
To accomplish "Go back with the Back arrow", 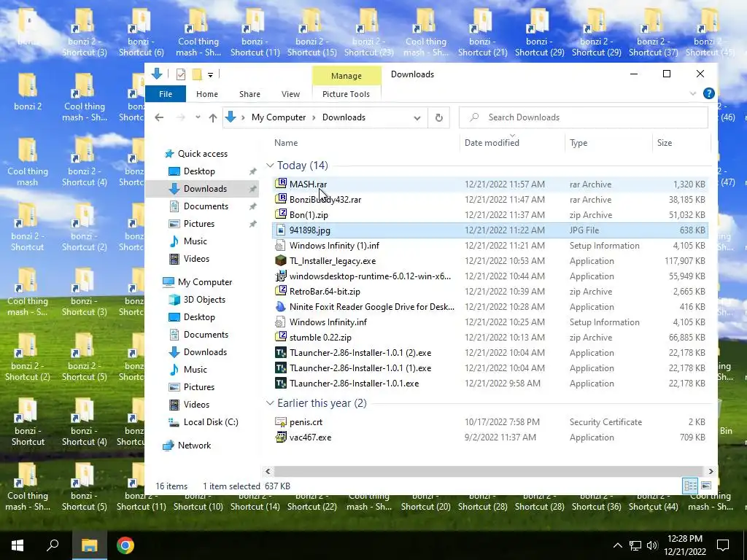I will pos(159,117).
